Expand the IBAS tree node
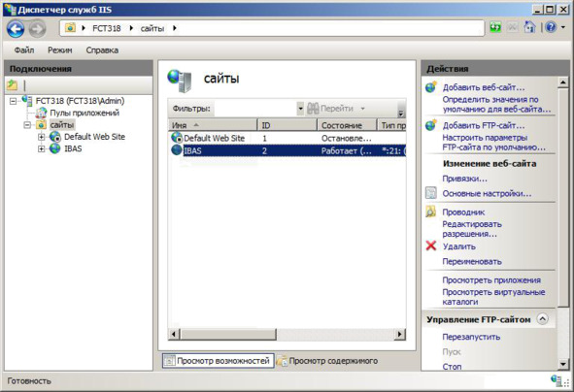 point(42,148)
